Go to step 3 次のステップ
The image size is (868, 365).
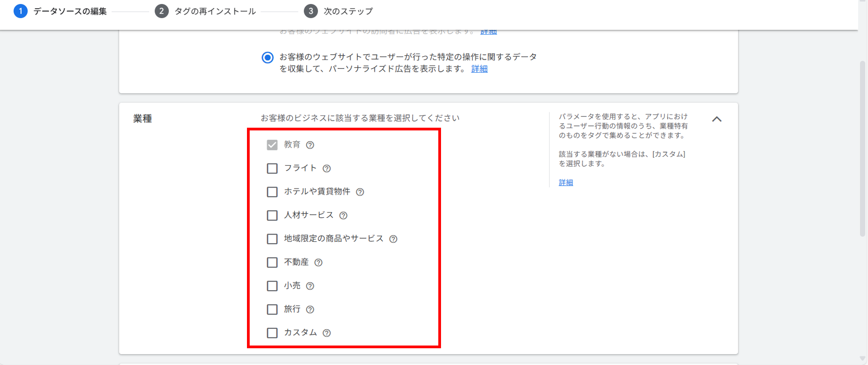(339, 11)
